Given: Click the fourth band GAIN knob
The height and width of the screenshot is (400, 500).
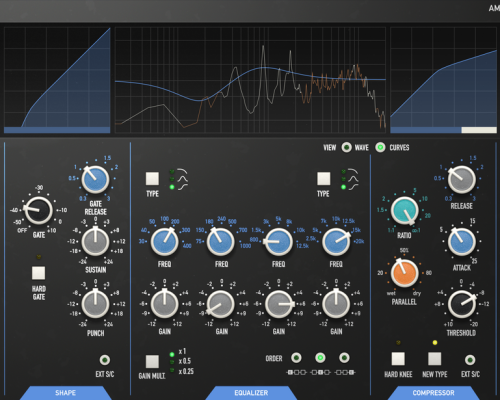Looking at the screenshot, I should tap(336, 304).
